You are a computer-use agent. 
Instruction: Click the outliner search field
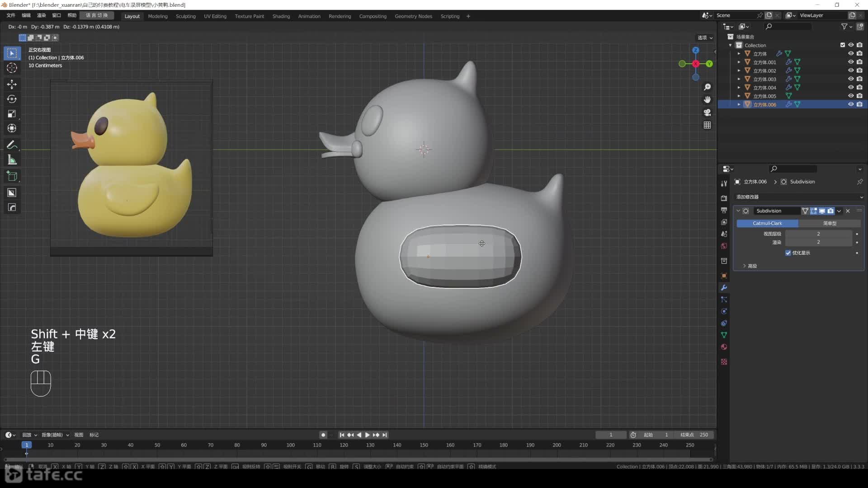tap(788, 27)
